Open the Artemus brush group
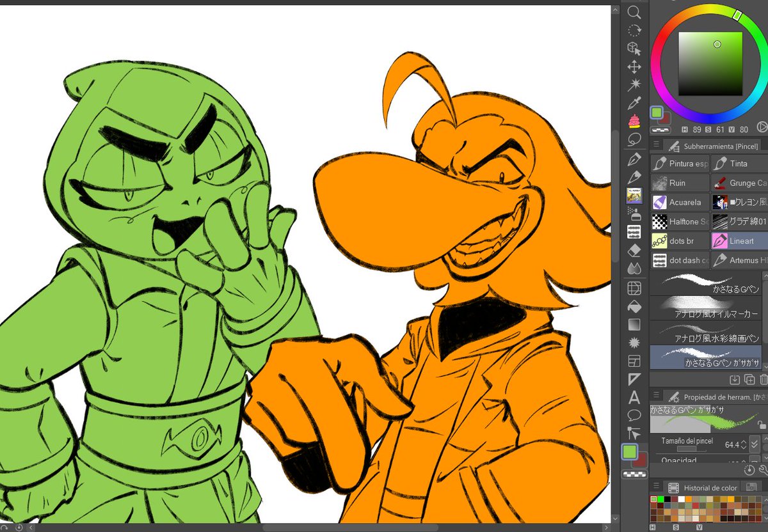The image size is (768, 532). pyautogui.click(x=739, y=260)
